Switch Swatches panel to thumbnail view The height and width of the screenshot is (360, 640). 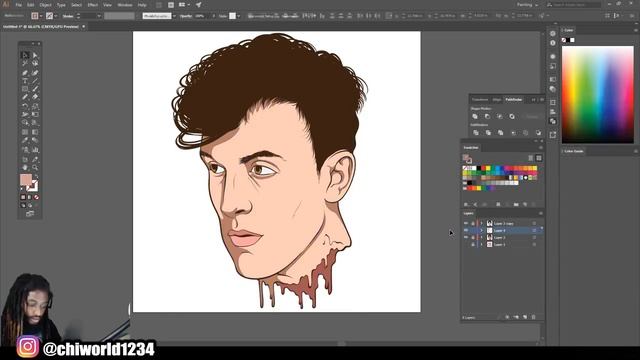pos(539,158)
